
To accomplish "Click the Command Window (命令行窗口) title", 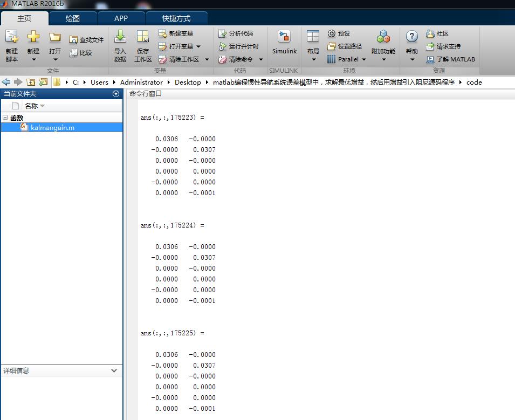I will point(146,94).
